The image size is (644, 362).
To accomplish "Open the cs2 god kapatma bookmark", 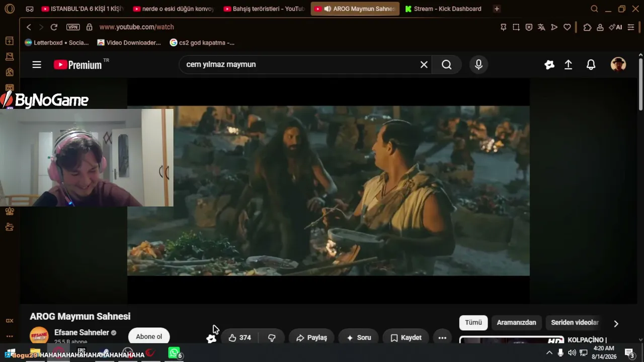I will tap(202, 43).
